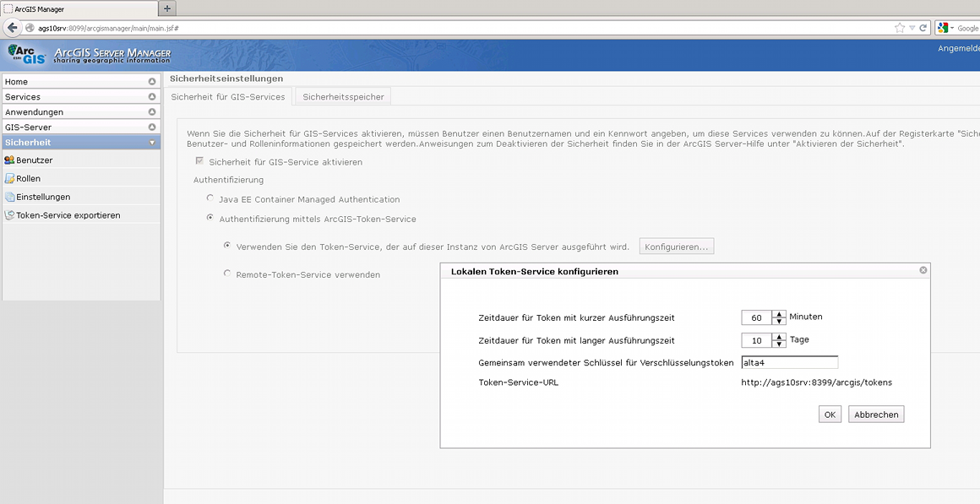This screenshot has width=980, height=504.
Task: Choose the local Token-Service instance radio button
Action: pos(227,246)
